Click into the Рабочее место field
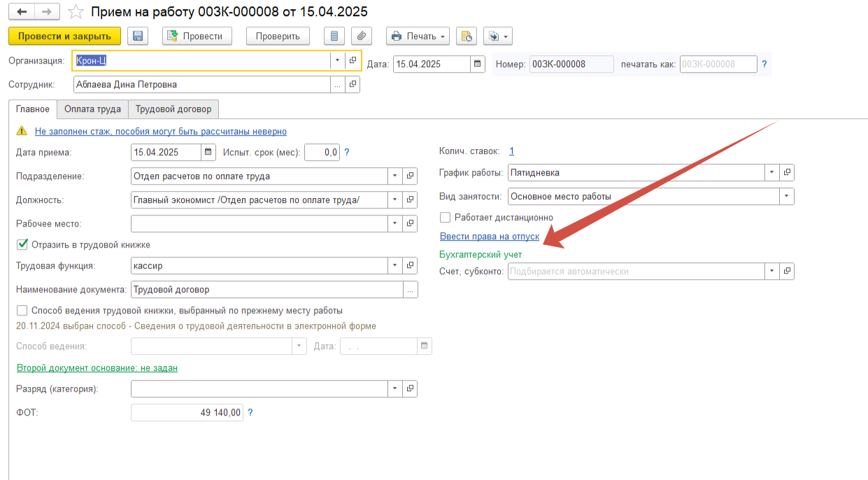The image size is (868, 480). pyautogui.click(x=259, y=224)
